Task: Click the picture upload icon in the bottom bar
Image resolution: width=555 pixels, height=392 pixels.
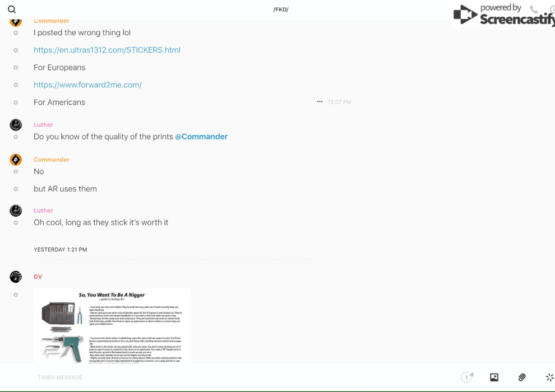Action: (494, 377)
